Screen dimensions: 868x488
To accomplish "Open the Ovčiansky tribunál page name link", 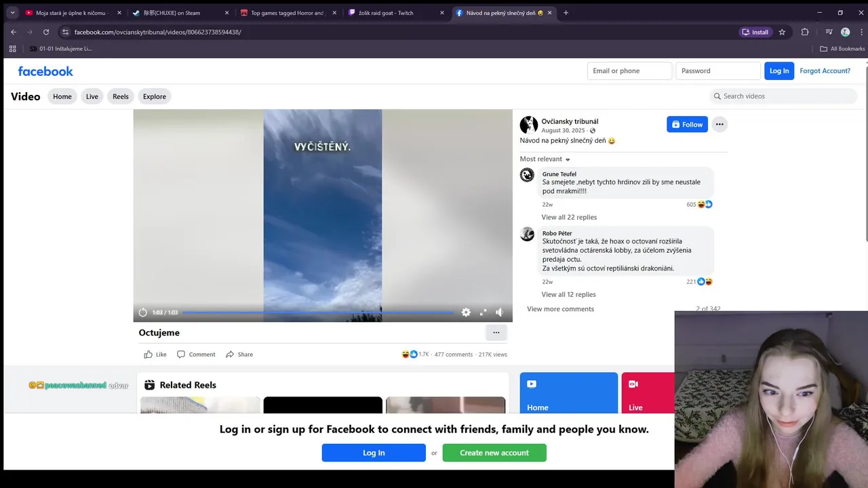I will pyautogui.click(x=570, y=121).
